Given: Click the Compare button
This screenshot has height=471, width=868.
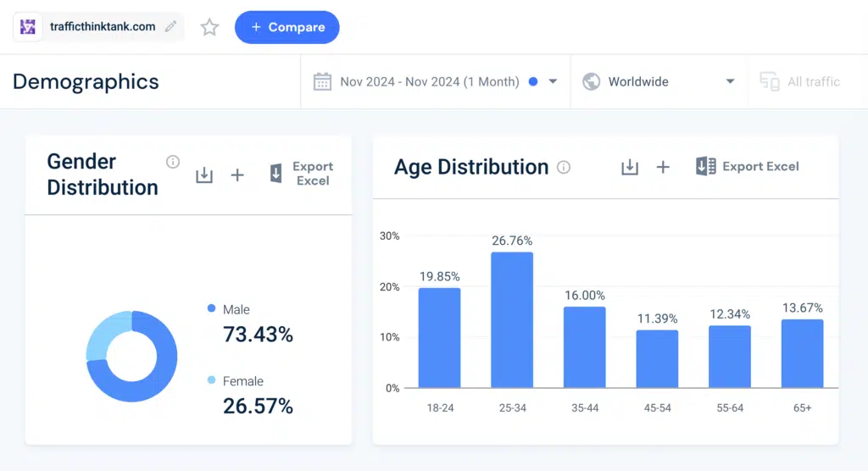Looking at the screenshot, I should (x=287, y=27).
